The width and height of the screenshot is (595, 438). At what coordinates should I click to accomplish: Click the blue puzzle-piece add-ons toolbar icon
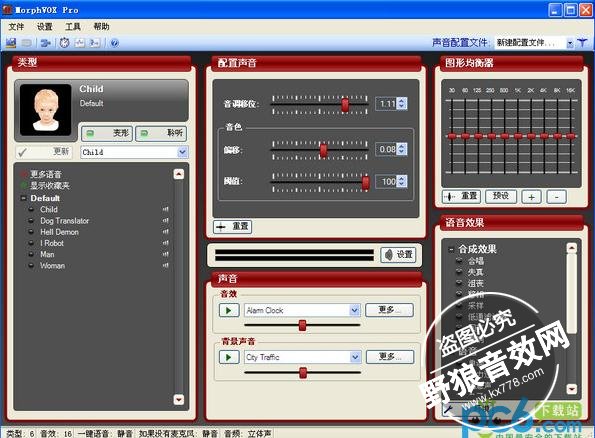46,43
